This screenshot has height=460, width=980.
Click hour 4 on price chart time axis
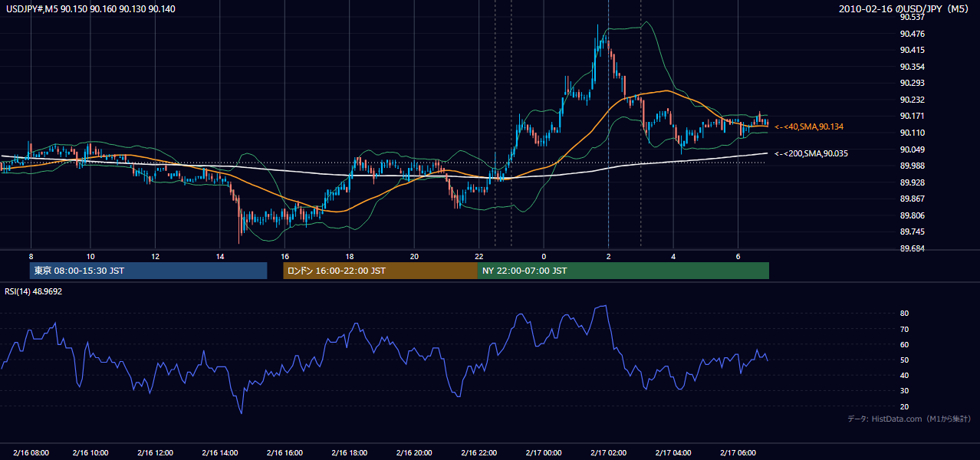[673, 256]
